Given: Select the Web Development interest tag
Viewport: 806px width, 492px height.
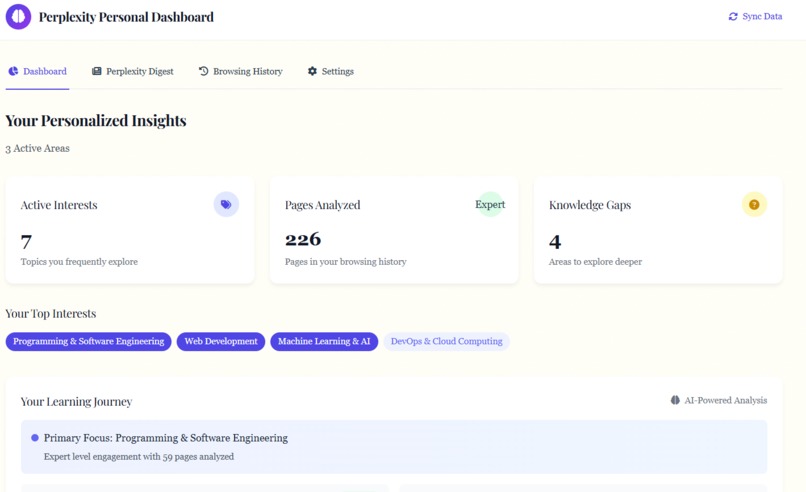Looking at the screenshot, I should (x=221, y=341).
